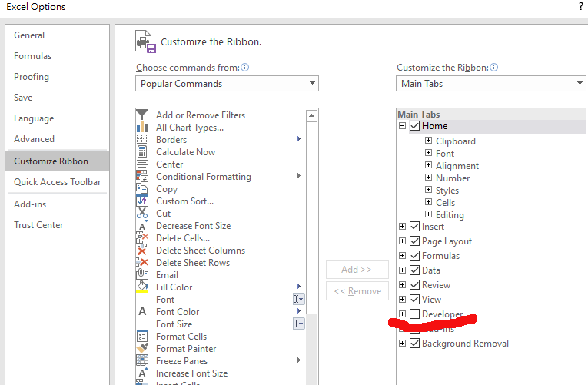The image size is (588, 385).
Task: Uncheck the Insert tab checkbox
Action: pyautogui.click(x=415, y=227)
